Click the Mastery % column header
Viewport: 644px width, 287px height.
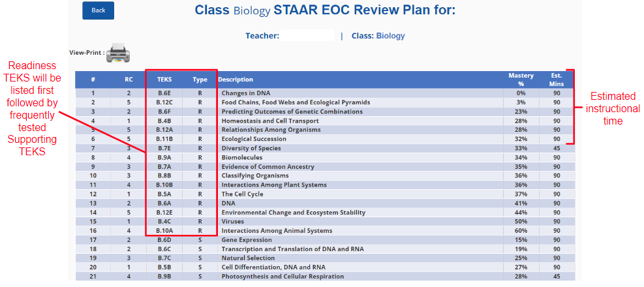521,80
